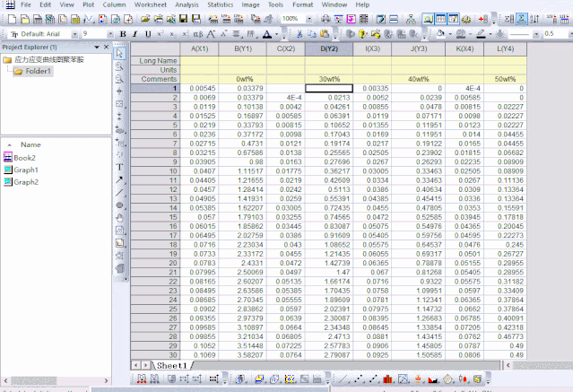Viewport: 573px width, 392px height.
Task: Open the Plot menu
Action: pyautogui.click(x=89, y=4)
